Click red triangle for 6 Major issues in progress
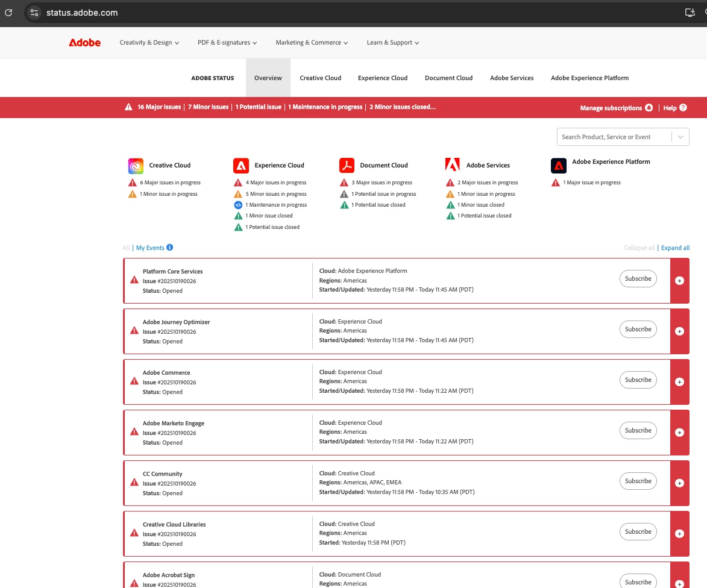The height and width of the screenshot is (588, 707). (133, 183)
